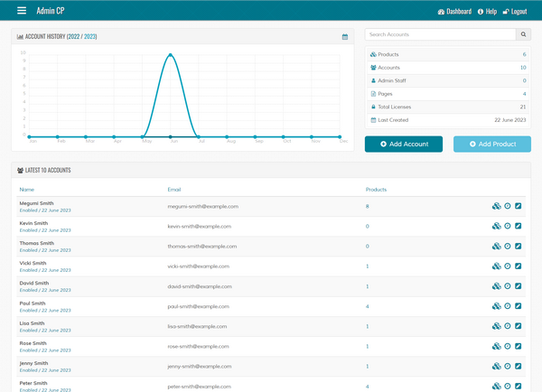
Task: Click the clock icon for Paul Smith
Action: pyautogui.click(x=508, y=306)
